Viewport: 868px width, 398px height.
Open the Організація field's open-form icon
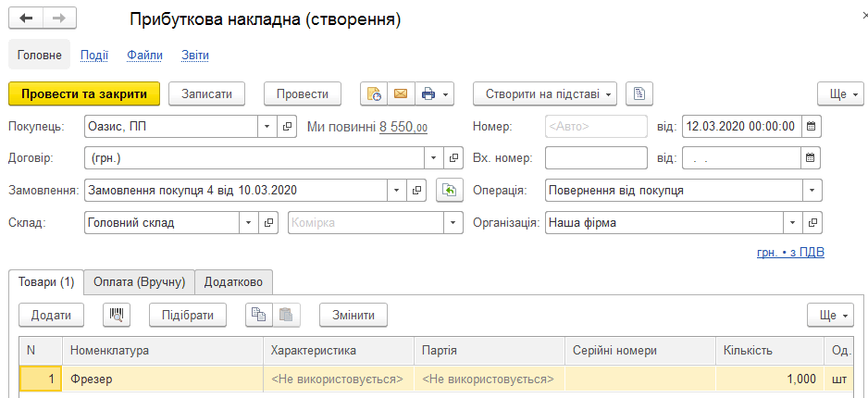pyautogui.click(x=812, y=222)
